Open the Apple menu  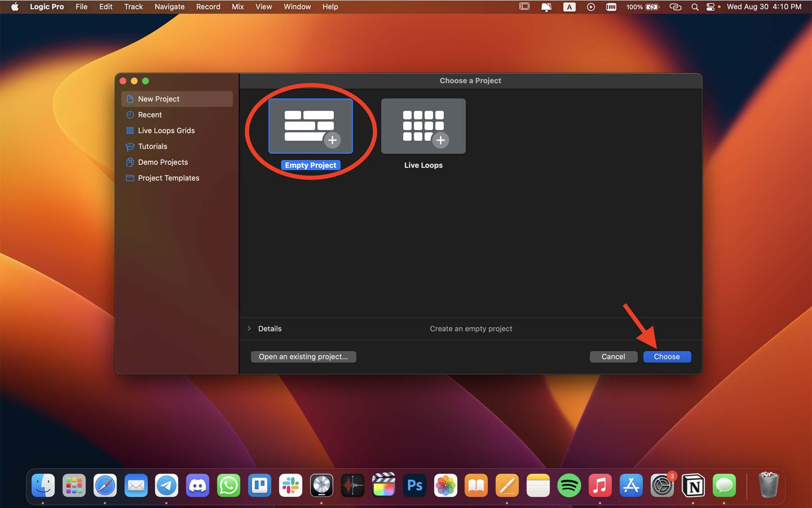tap(15, 7)
